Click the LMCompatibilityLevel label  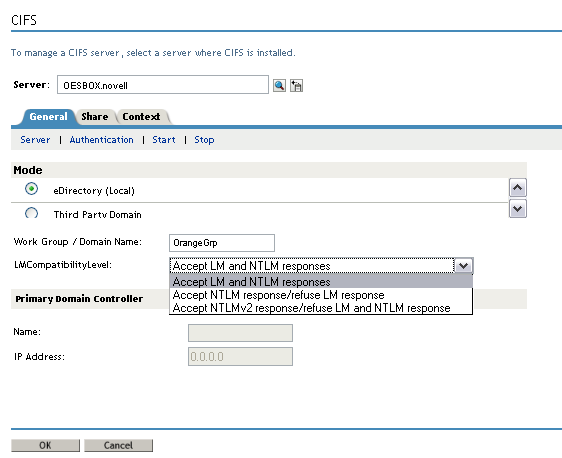point(63,265)
